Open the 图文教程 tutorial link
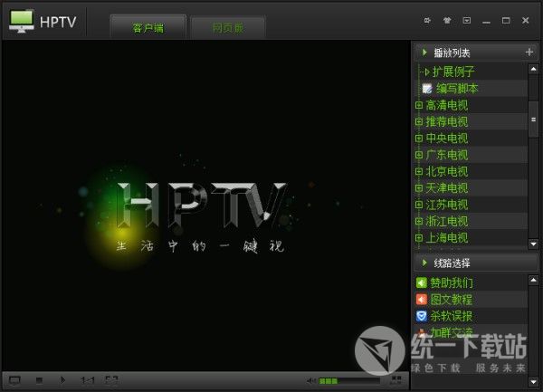 [x=450, y=299]
